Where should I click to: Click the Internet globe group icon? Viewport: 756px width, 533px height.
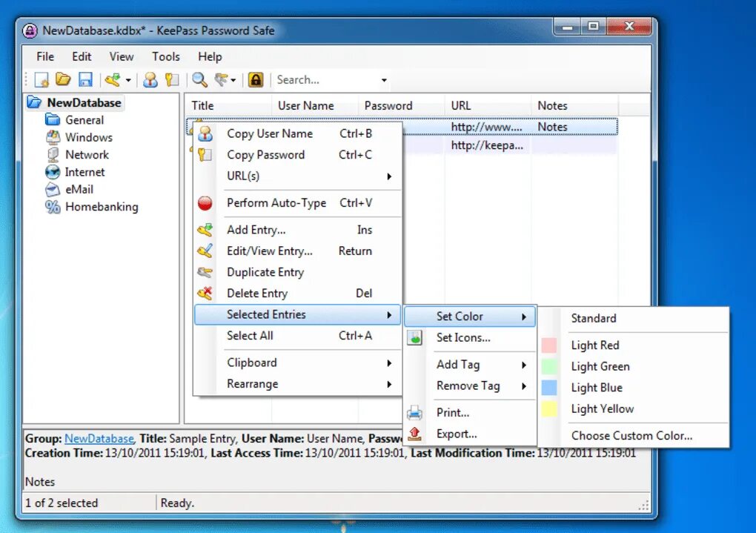pyautogui.click(x=53, y=172)
